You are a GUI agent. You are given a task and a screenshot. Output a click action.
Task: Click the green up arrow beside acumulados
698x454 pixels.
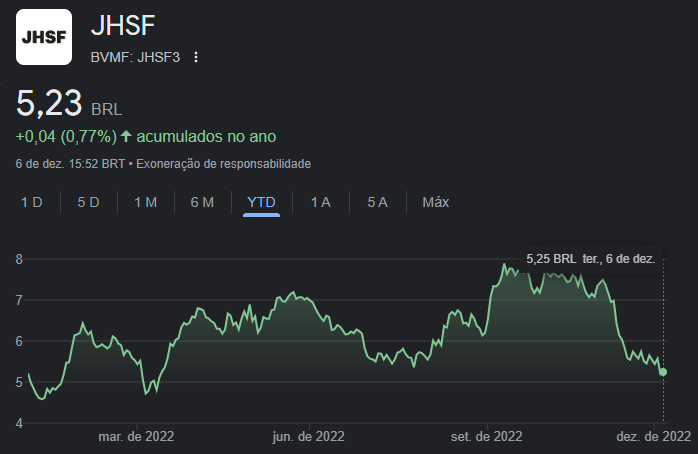[x=126, y=136]
